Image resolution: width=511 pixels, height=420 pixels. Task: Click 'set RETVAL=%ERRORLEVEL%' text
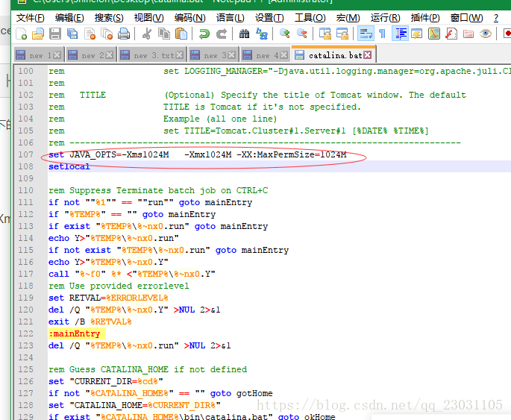[x=108, y=298]
